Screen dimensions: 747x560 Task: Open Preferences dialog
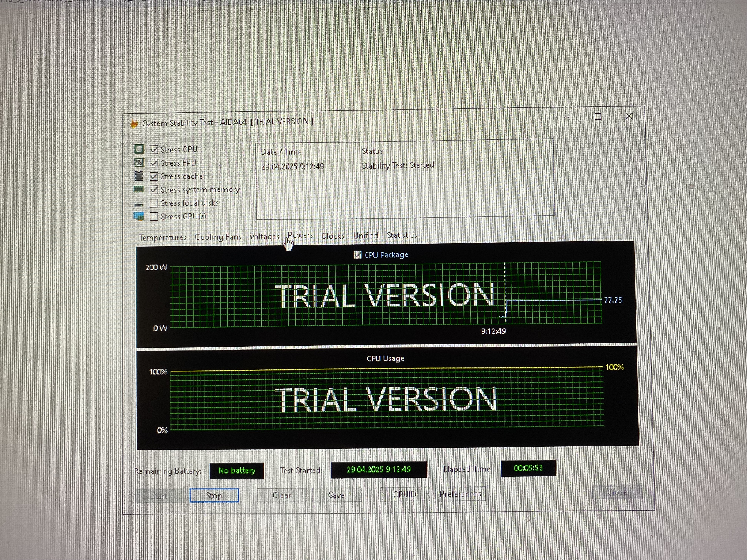point(460,494)
